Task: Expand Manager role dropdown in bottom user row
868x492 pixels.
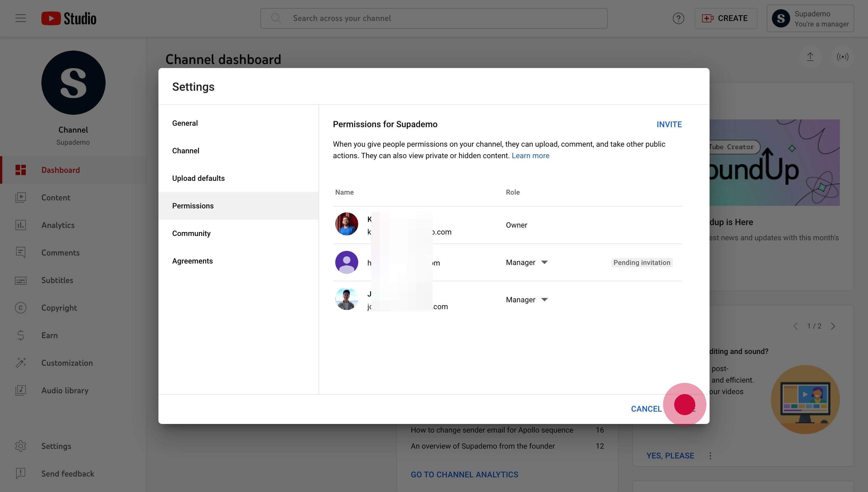Action: [527, 300]
